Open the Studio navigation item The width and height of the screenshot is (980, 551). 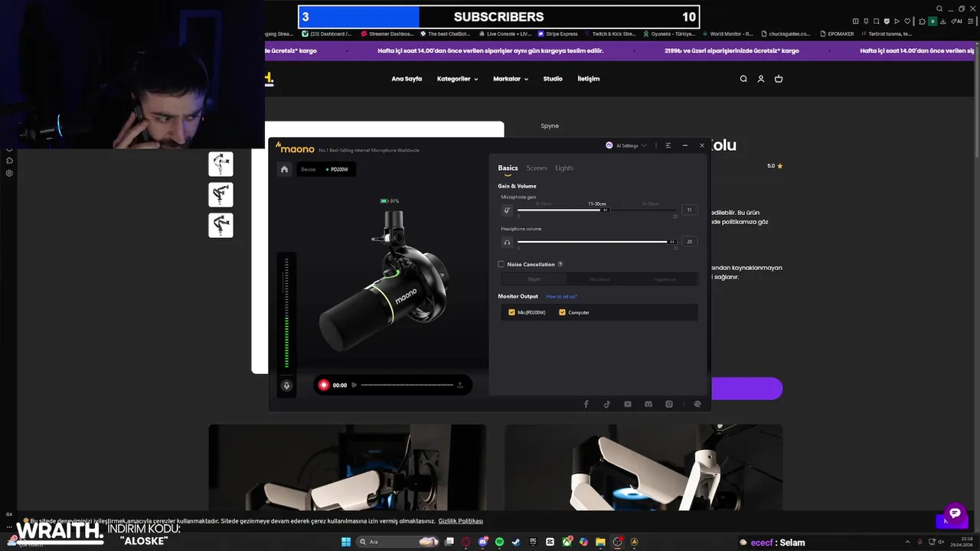point(553,79)
